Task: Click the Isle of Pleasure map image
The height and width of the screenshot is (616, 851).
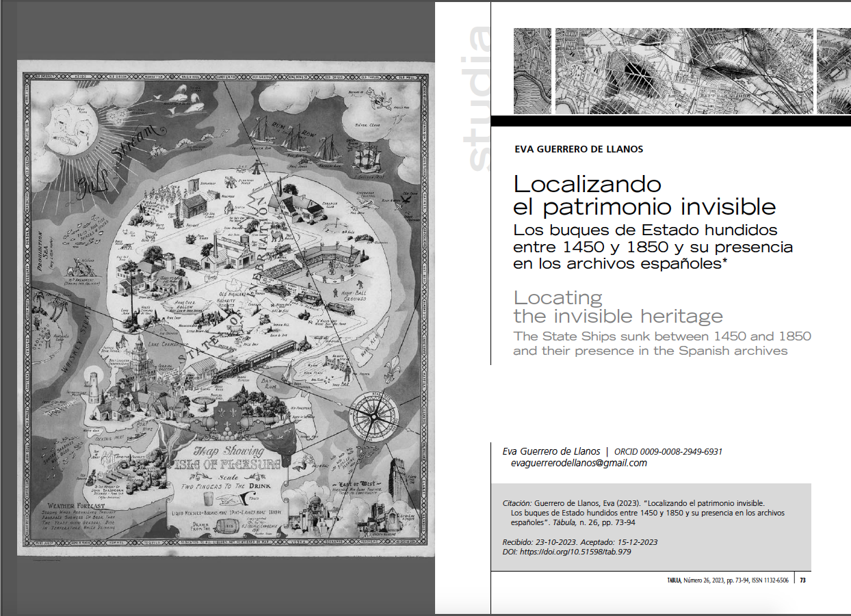Action: [225, 308]
